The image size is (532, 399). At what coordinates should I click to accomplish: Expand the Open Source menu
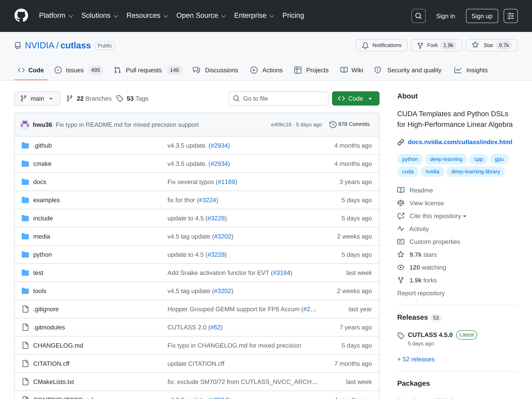click(201, 16)
